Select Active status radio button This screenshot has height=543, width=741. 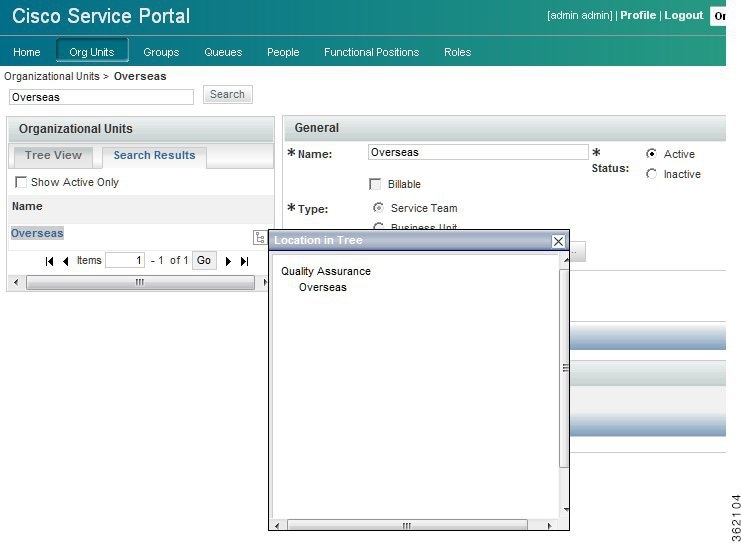point(651,154)
